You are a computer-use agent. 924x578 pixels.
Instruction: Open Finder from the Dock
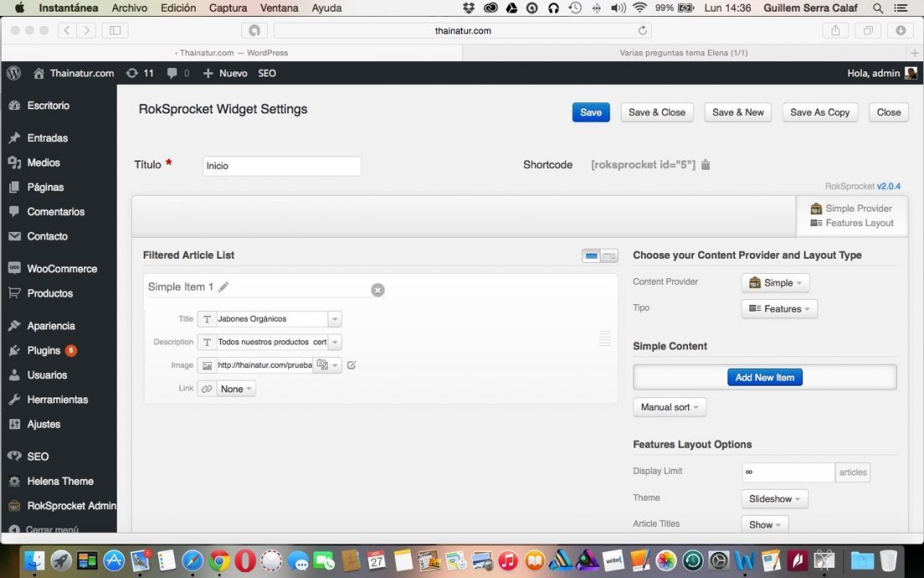pyautogui.click(x=34, y=560)
